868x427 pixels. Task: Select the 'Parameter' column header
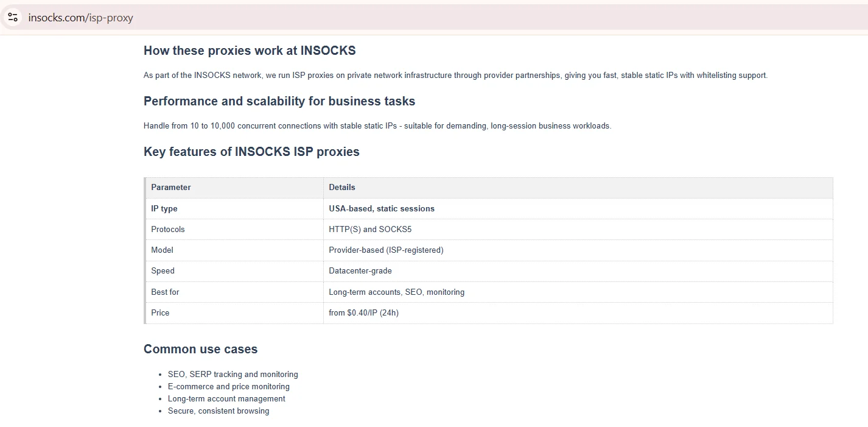[234, 188]
